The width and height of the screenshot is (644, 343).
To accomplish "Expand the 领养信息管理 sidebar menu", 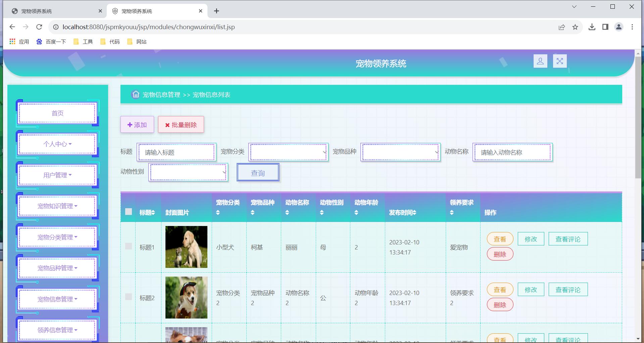I will tap(57, 330).
